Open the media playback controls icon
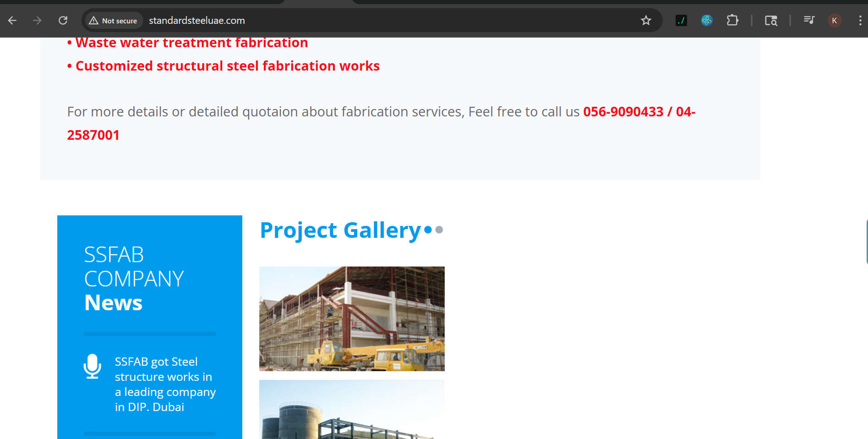868x439 pixels. click(x=809, y=20)
